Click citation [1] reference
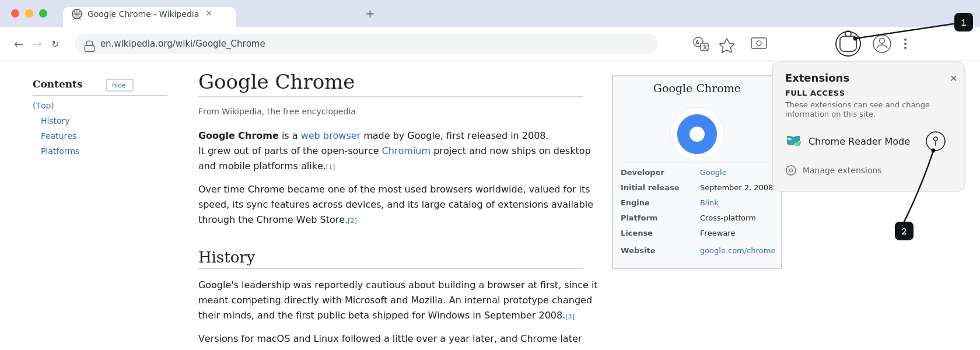Screen dimensions: 980x350 (x=331, y=167)
